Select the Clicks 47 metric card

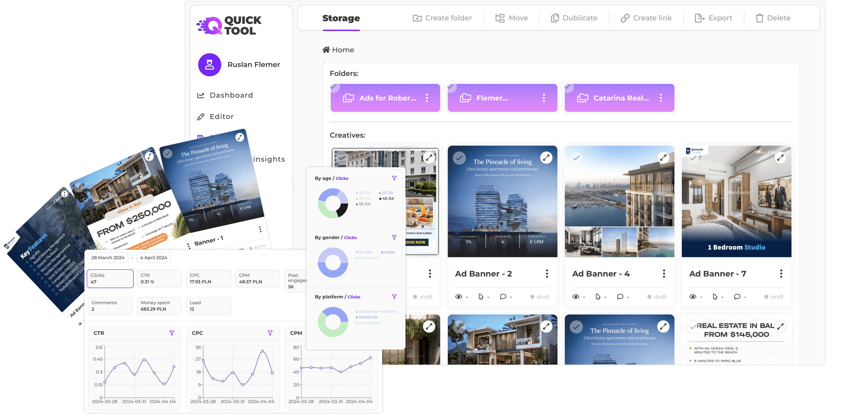pyautogui.click(x=110, y=279)
